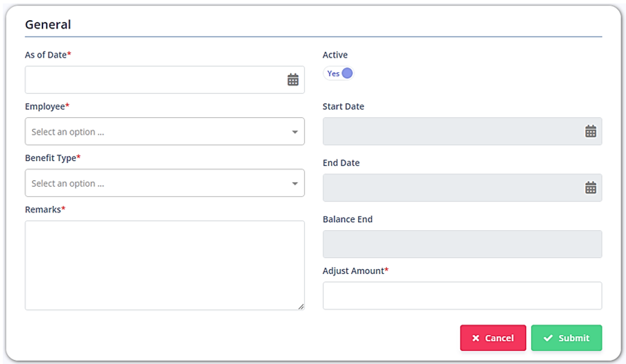The height and width of the screenshot is (364, 626).
Task: Click the Adjust Amount input field
Action: (x=462, y=295)
